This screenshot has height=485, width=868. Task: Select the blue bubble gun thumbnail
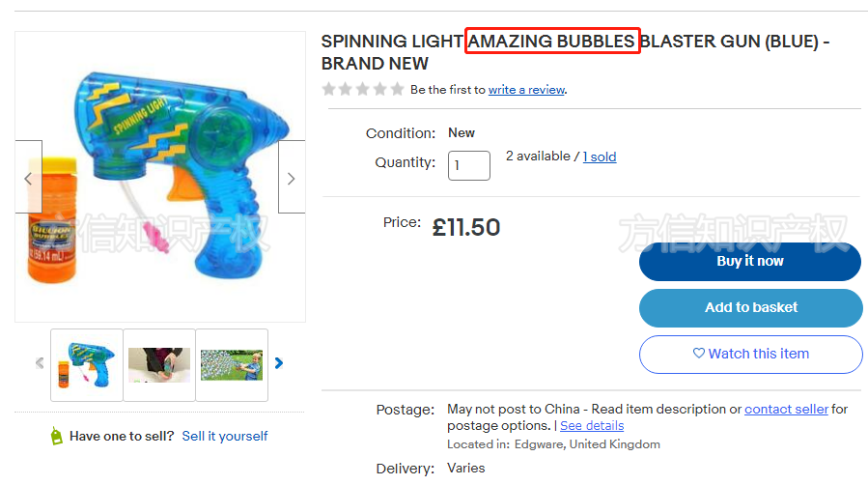click(x=87, y=364)
